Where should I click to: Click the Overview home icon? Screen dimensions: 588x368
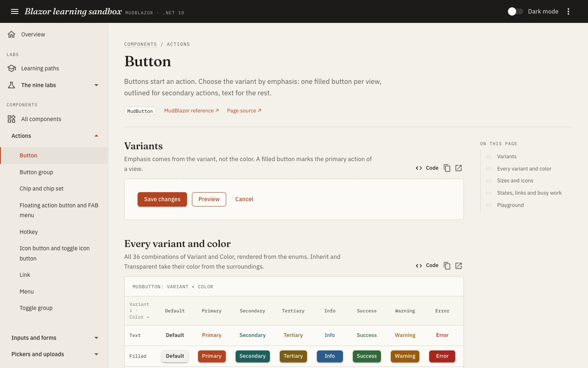pos(11,34)
